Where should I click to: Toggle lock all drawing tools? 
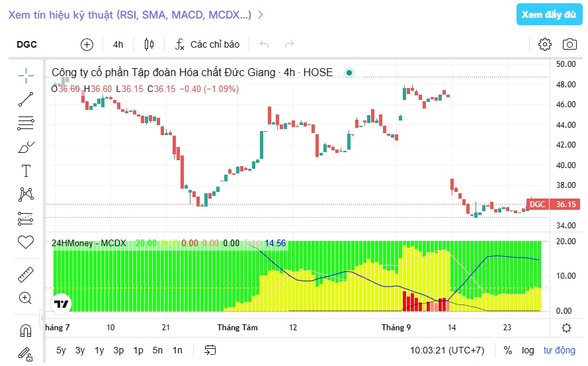[x=26, y=354]
